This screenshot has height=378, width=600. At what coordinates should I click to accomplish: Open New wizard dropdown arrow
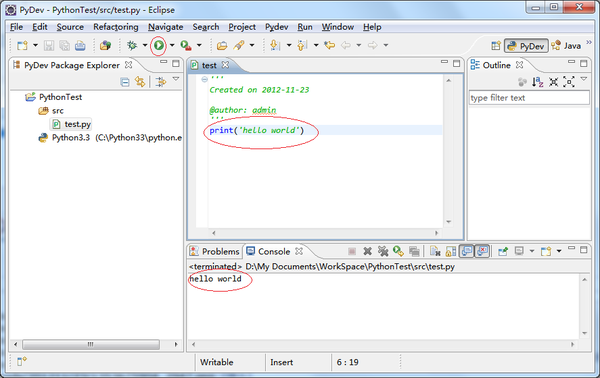(35, 46)
